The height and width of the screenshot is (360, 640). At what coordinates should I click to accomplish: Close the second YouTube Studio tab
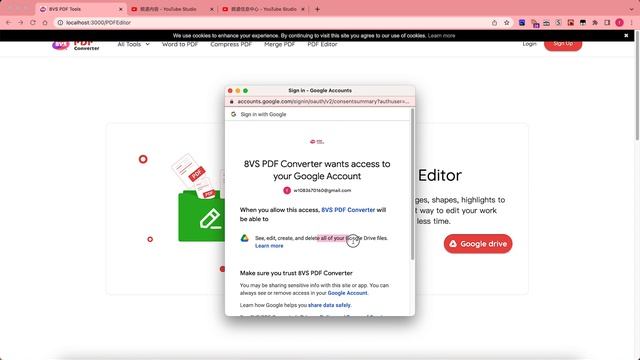click(303, 9)
